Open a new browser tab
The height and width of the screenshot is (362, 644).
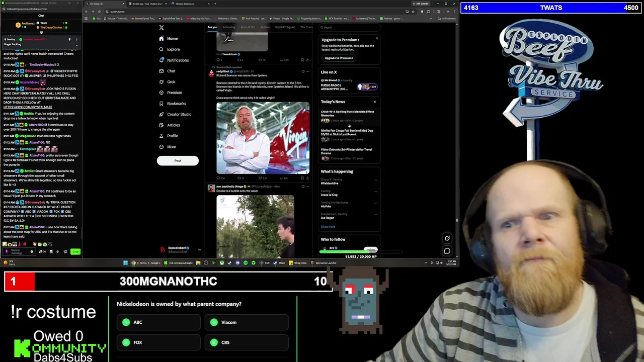pyautogui.click(x=215, y=4)
